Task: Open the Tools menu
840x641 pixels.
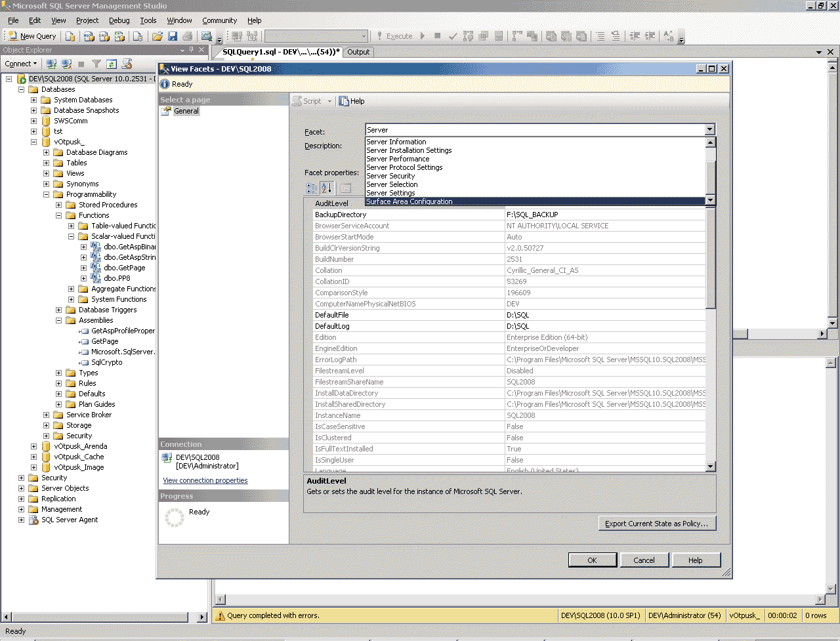Action: tap(148, 20)
